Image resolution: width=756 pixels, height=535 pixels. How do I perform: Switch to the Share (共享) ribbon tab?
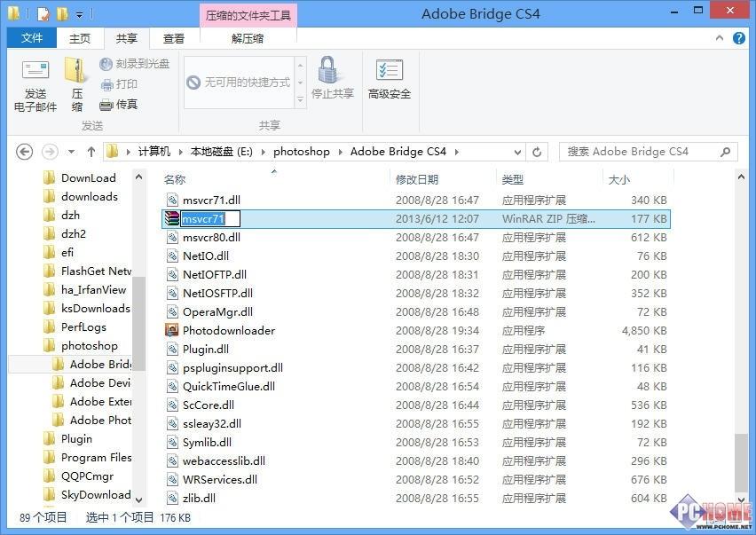pos(126,38)
